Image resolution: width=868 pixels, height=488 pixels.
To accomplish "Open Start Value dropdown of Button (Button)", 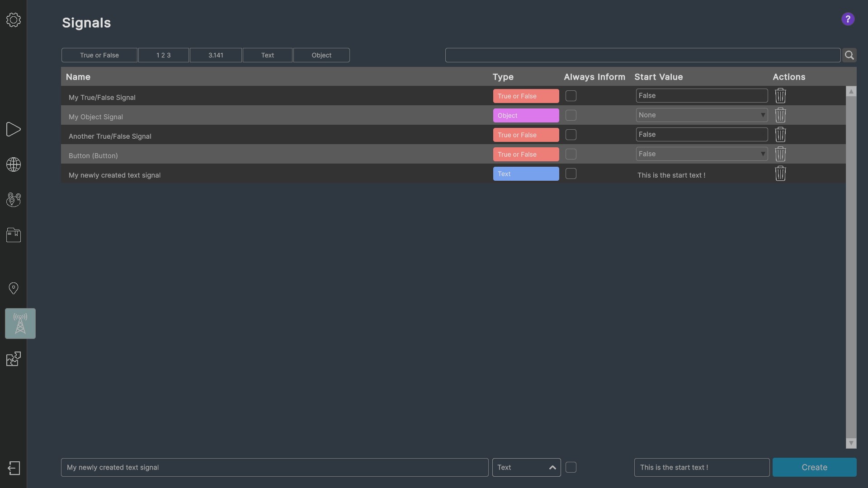I will tap(702, 154).
